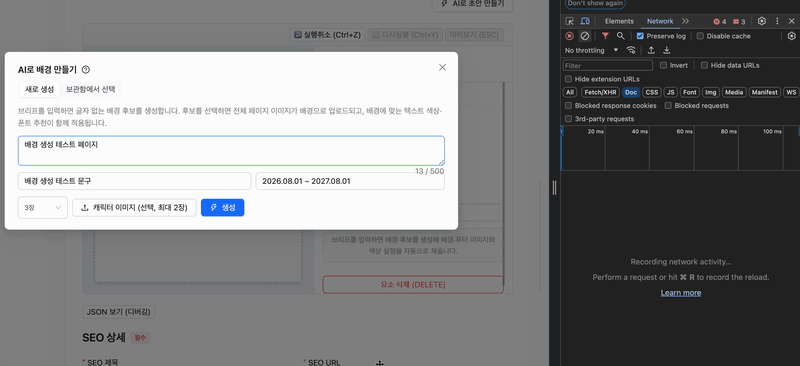The image size is (800, 366).
Task: Stop recording network log
Action: coord(569,36)
